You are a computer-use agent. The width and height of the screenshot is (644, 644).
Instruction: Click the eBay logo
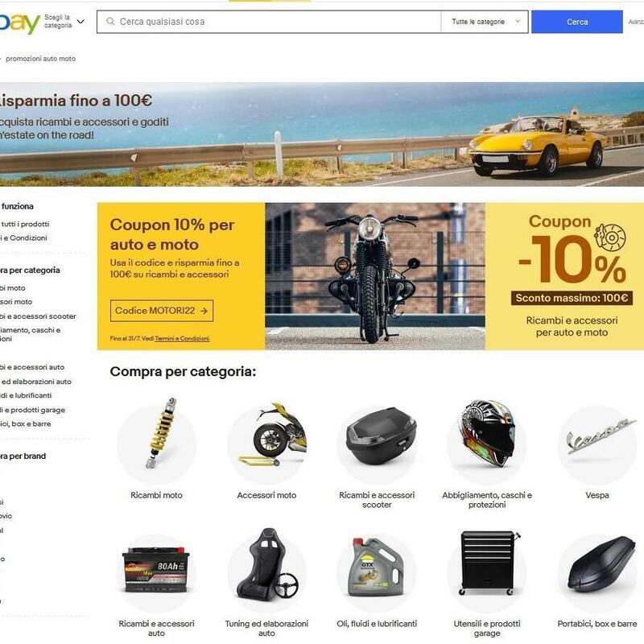click(x=19, y=23)
